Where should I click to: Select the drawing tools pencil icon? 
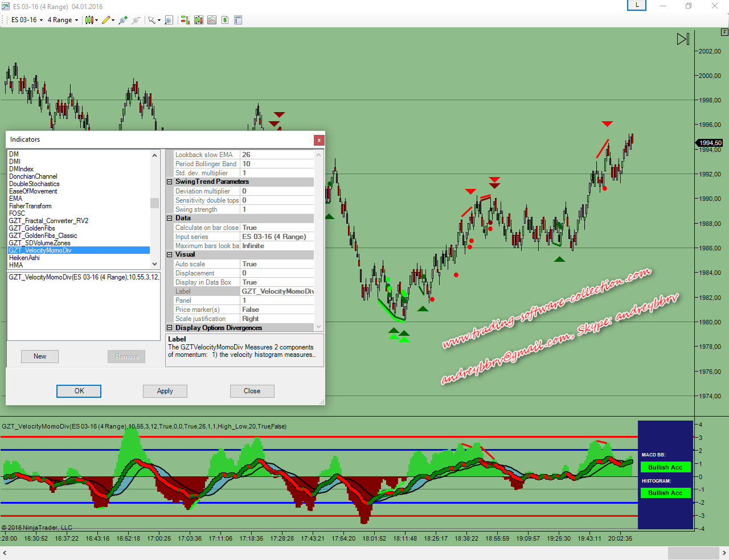106,20
